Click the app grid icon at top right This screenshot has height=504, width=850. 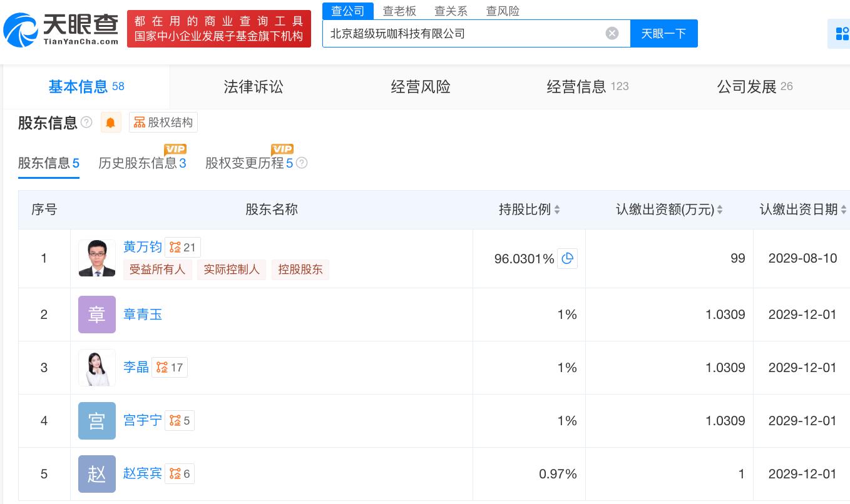(841, 33)
